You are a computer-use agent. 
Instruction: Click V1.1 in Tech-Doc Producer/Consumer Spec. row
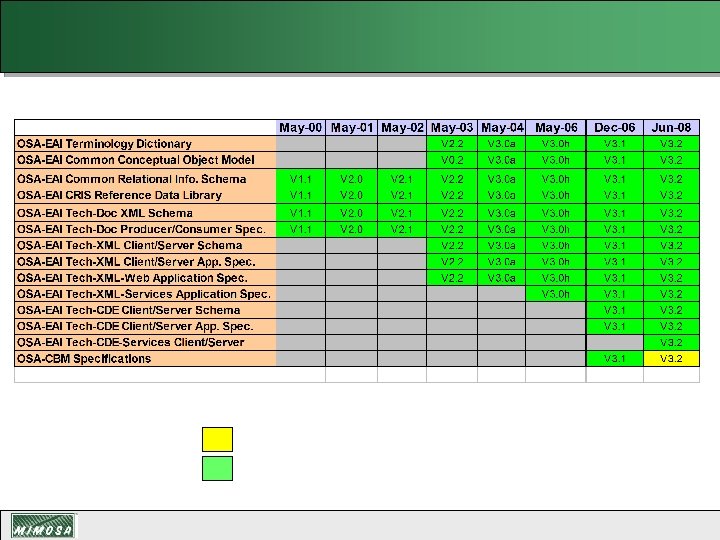pos(300,229)
